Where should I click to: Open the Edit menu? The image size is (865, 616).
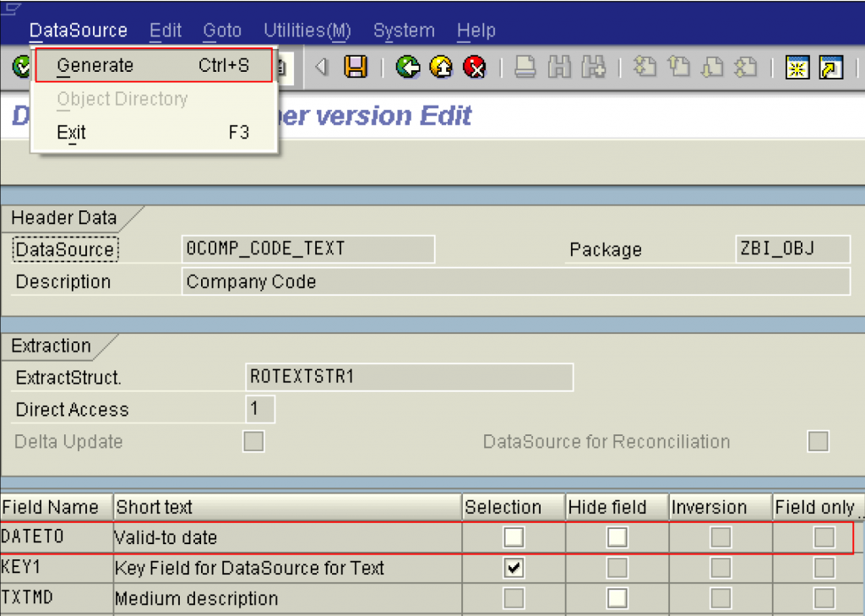(x=166, y=30)
